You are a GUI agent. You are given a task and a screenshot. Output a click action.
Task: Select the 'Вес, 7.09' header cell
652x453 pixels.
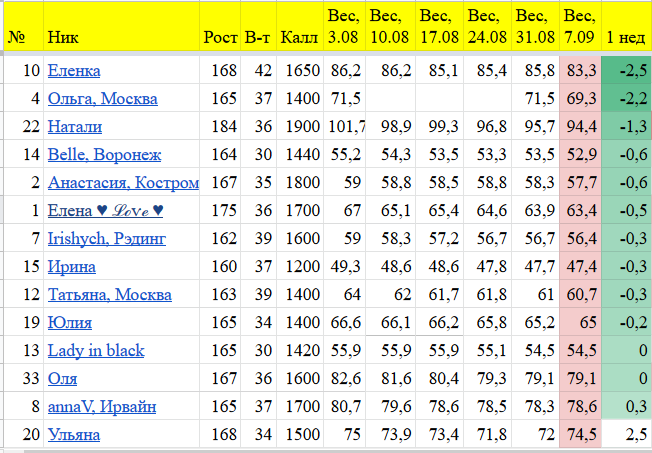[581, 27]
